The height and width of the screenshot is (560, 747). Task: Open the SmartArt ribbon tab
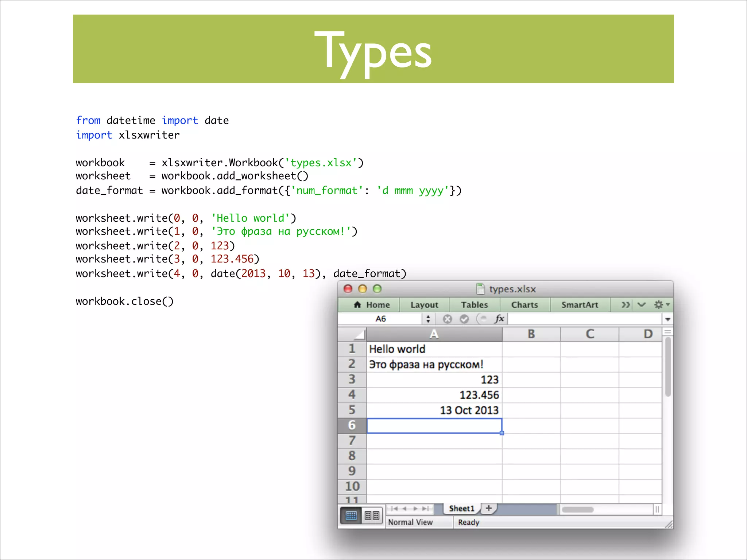pyautogui.click(x=580, y=305)
